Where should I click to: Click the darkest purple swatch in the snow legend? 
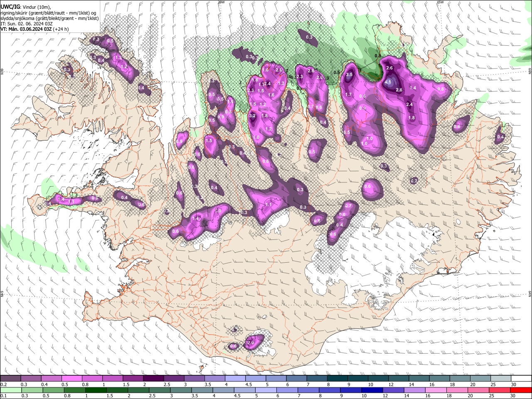pyautogui.click(x=153, y=379)
